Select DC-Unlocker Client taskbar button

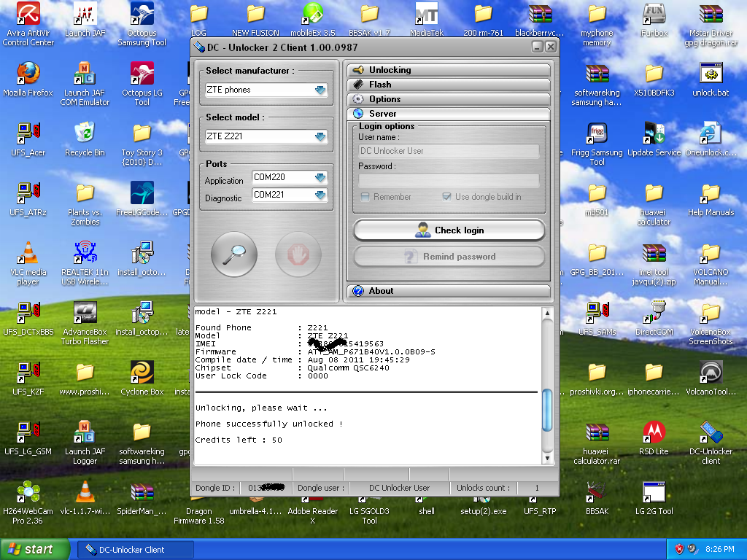coord(135,550)
